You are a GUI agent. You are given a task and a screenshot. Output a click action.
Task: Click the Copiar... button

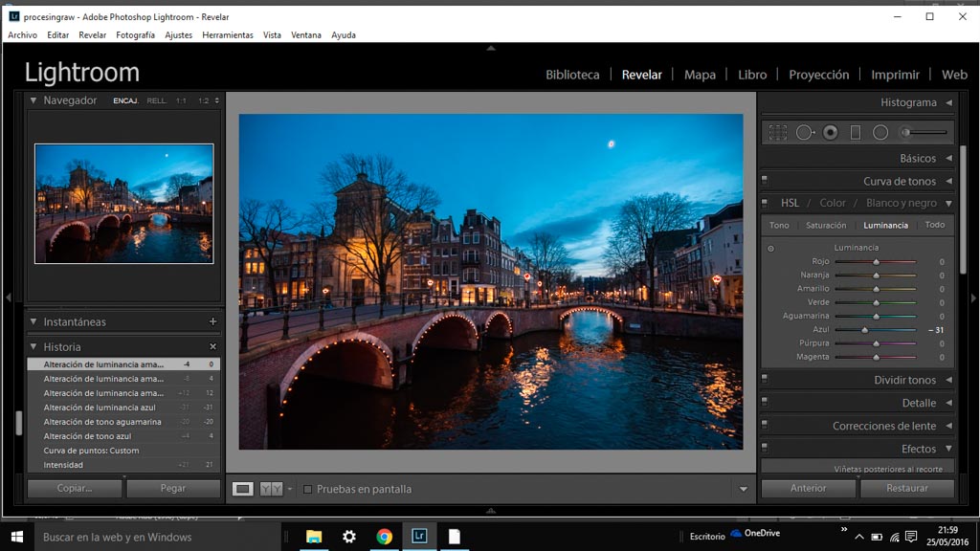click(74, 488)
